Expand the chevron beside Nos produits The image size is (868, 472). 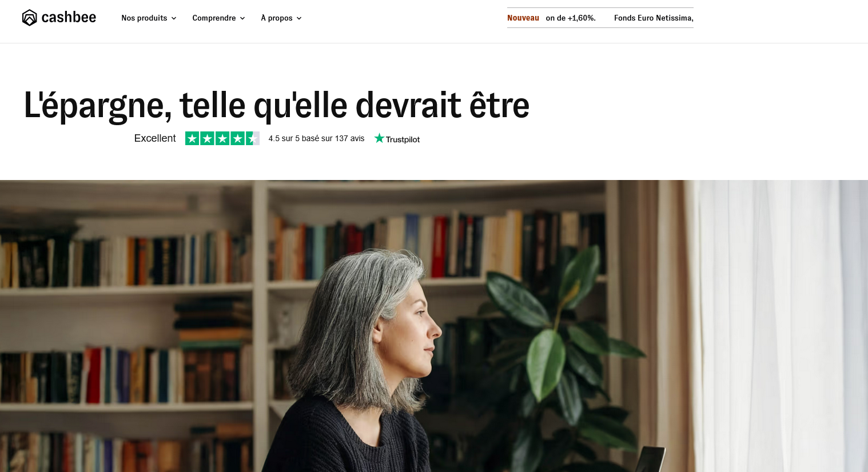click(174, 18)
